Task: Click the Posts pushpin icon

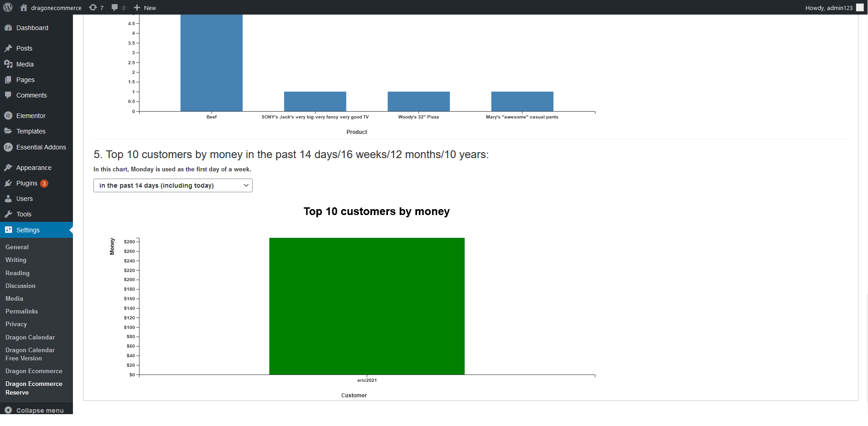Action: click(8, 48)
